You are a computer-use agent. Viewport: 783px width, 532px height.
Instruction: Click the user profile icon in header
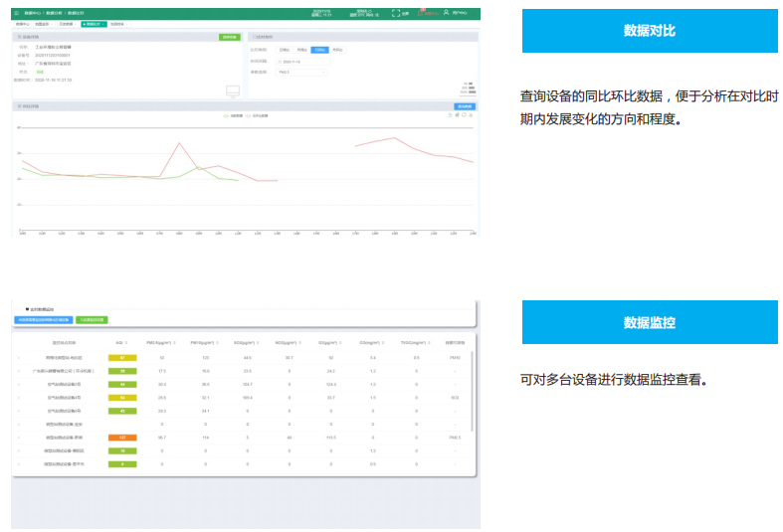point(446,13)
